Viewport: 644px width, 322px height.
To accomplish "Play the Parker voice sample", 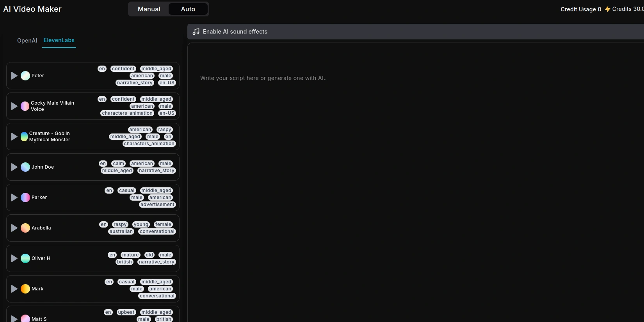I will tap(14, 197).
